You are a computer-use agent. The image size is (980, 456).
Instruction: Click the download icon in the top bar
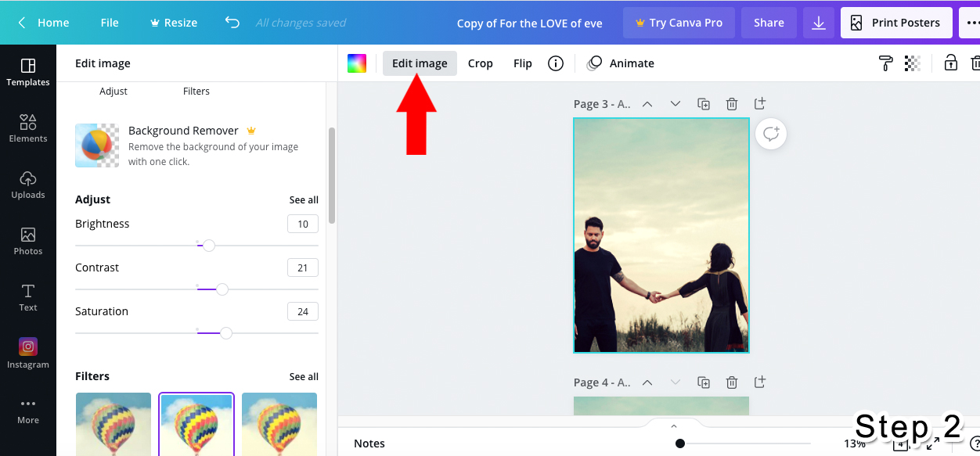(819, 23)
